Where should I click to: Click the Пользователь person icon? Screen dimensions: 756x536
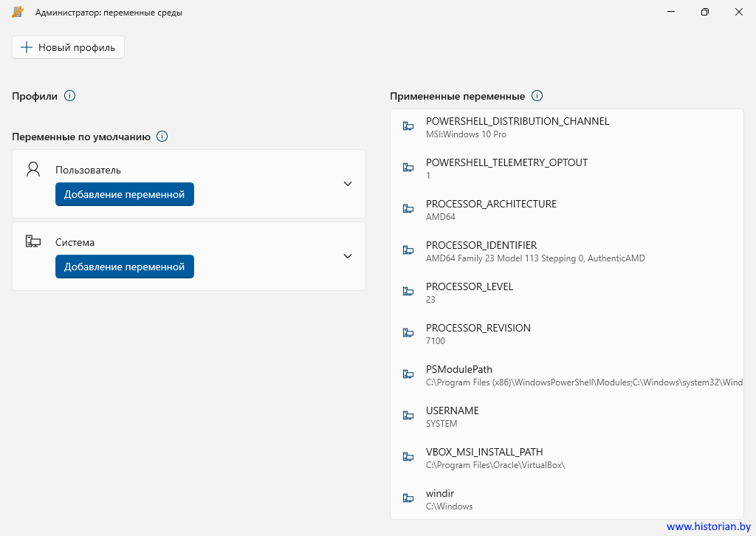[x=33, y=170]
